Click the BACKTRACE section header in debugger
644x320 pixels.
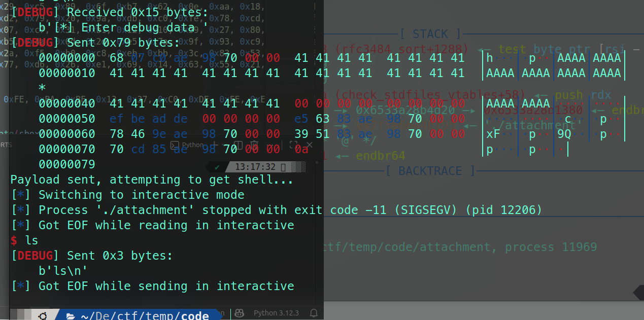pos(430,171)
